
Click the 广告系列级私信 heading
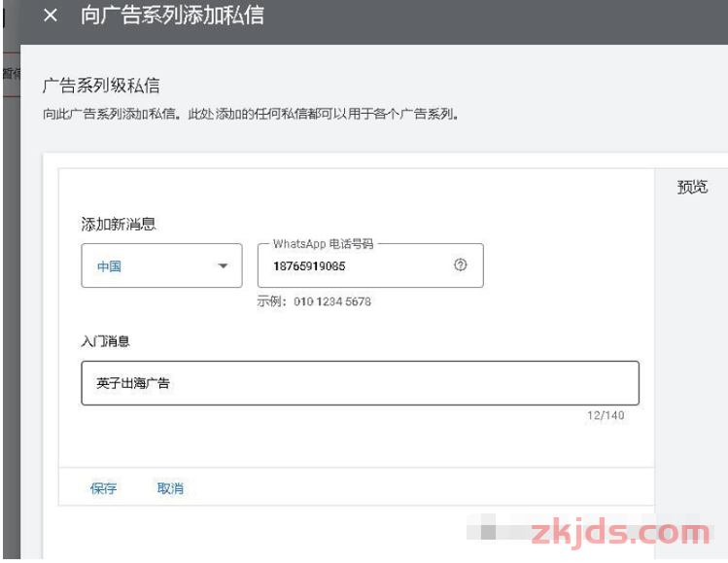pyautogui.click(x=101, y=86)
